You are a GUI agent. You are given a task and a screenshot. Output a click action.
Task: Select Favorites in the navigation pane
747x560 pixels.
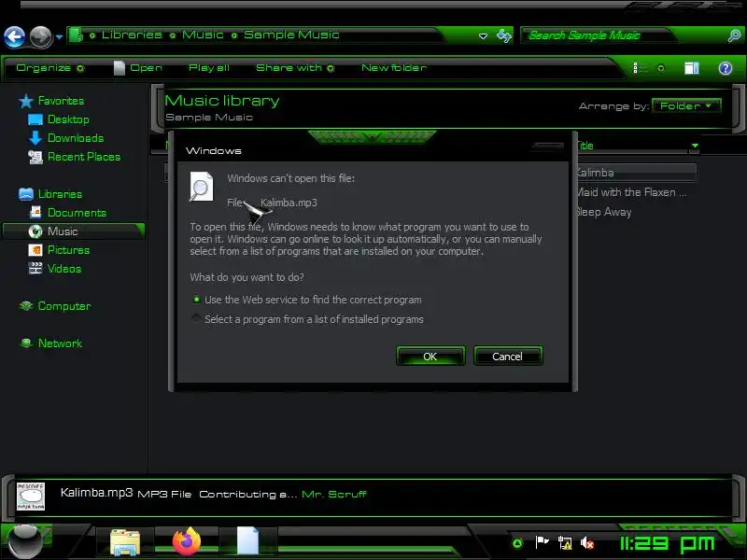point(61,101)
